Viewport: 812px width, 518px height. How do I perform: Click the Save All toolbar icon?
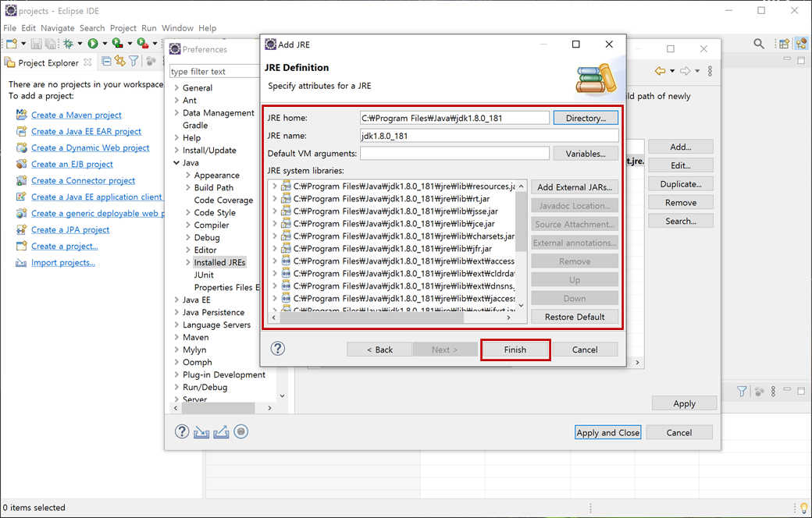[x=50, y=44]
